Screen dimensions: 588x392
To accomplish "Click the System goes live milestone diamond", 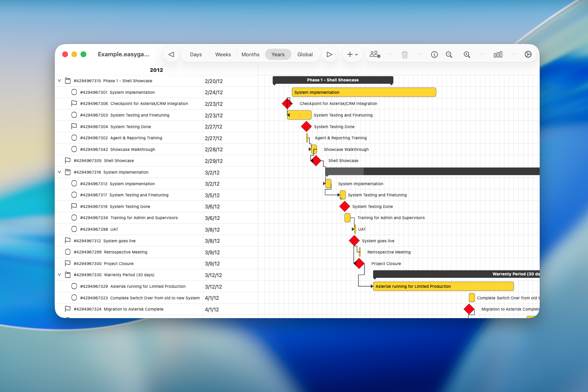I will tap(354, 241).
